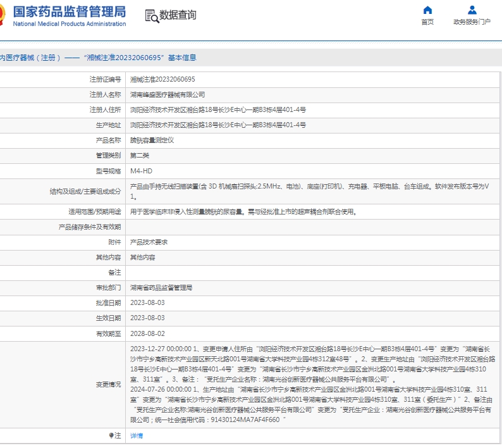This screenshot has width=502, height=448.
Task: Click the 数据查询 heading text
Action: pyautogui.click(x=178, y=15)
